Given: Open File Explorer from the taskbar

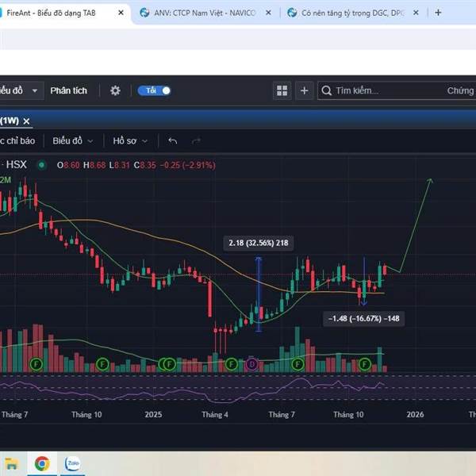Looking at the screenshot, I should [12, 463].
